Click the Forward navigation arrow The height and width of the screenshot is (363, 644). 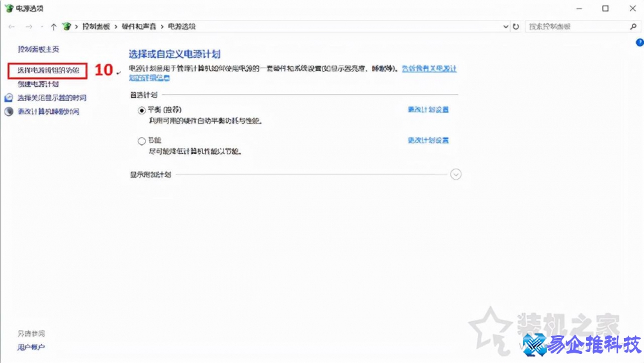click(28, 26)
